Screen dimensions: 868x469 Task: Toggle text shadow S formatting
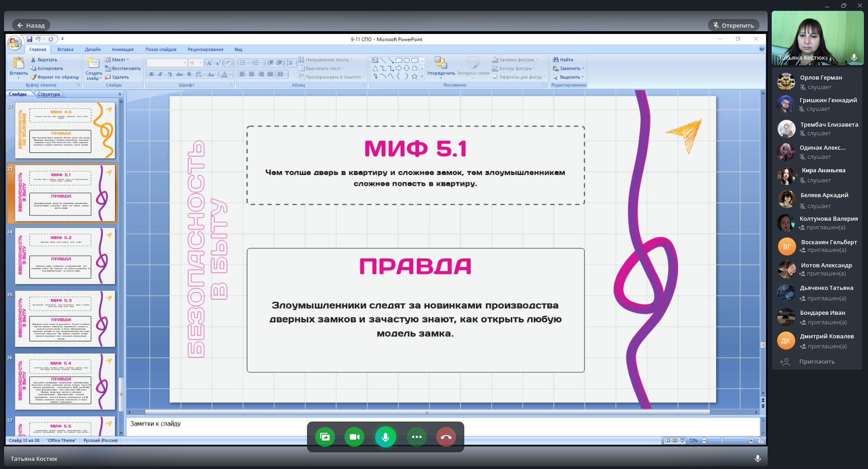[189, 74]
